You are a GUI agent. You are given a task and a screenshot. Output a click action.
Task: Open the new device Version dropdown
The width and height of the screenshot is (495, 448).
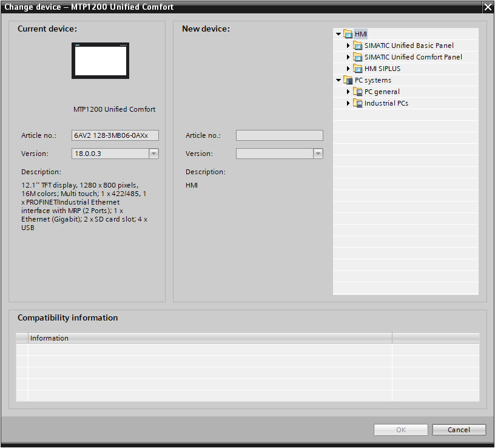[x=318, y=154]
